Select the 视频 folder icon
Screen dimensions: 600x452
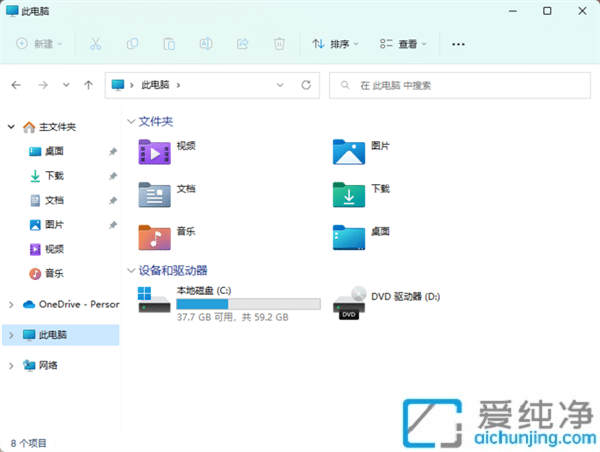(154, 152)
